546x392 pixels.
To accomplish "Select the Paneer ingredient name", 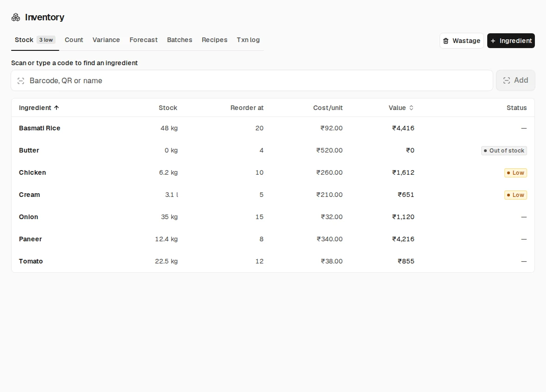I will pos(30,239).
